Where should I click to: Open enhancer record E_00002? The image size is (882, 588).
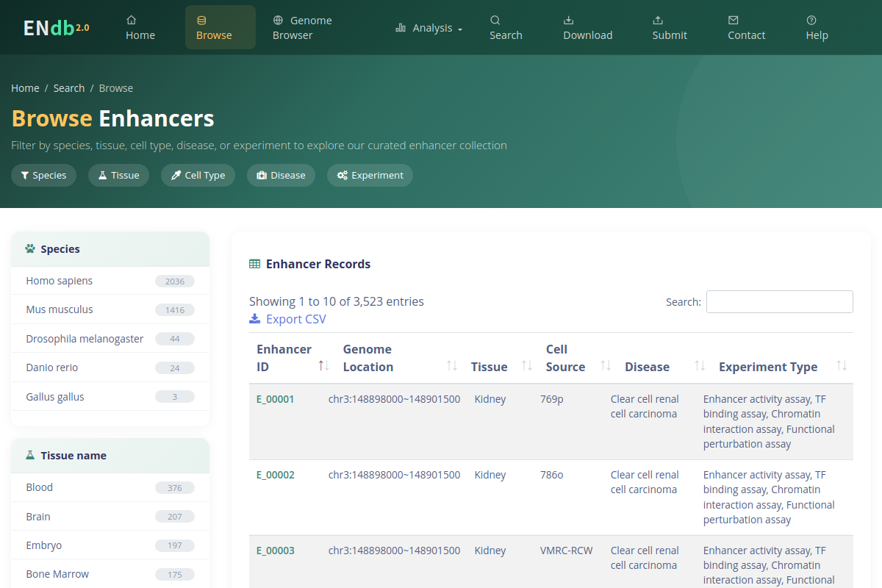pos(276,475)
